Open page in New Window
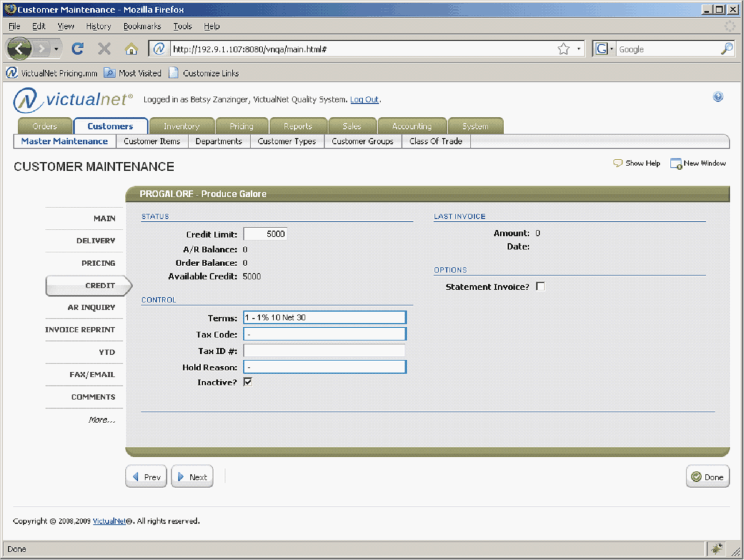 pos(698,163)
